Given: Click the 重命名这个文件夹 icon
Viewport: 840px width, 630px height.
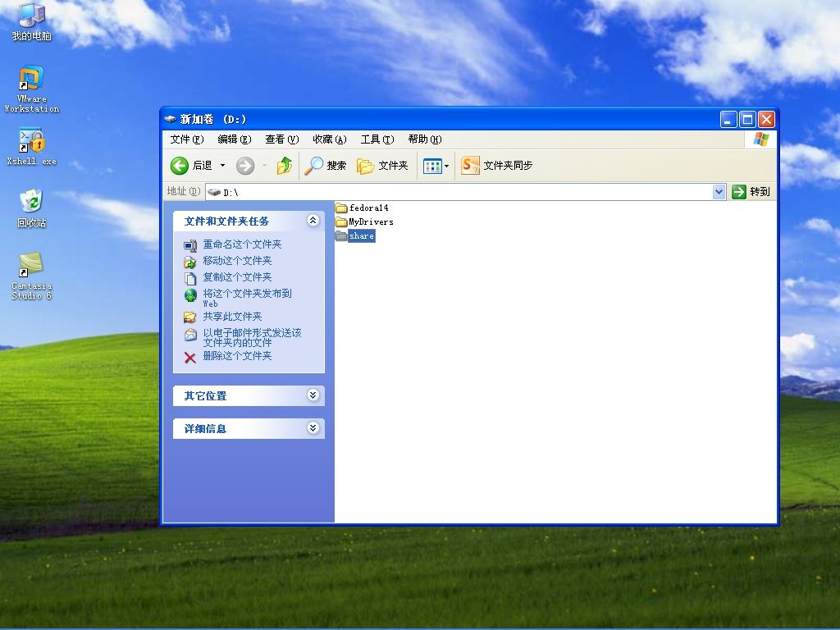Looking at the screenshot, I should coord(190,245).
